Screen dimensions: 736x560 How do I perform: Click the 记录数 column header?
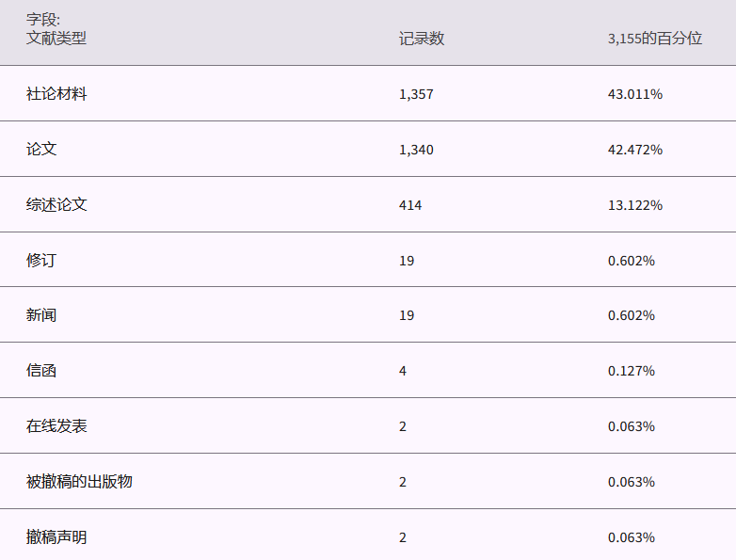(x=421, y=39)
